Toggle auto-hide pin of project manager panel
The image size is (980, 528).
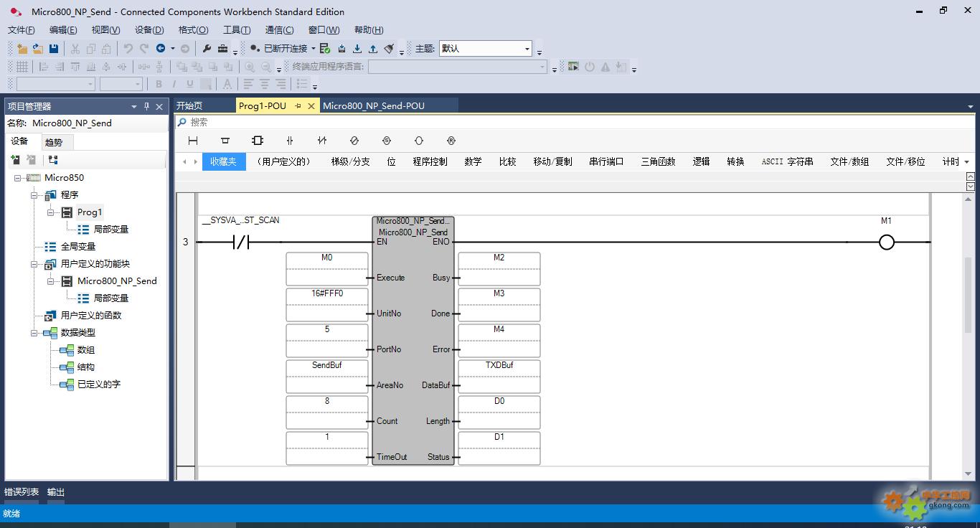(x=147, y=106)
